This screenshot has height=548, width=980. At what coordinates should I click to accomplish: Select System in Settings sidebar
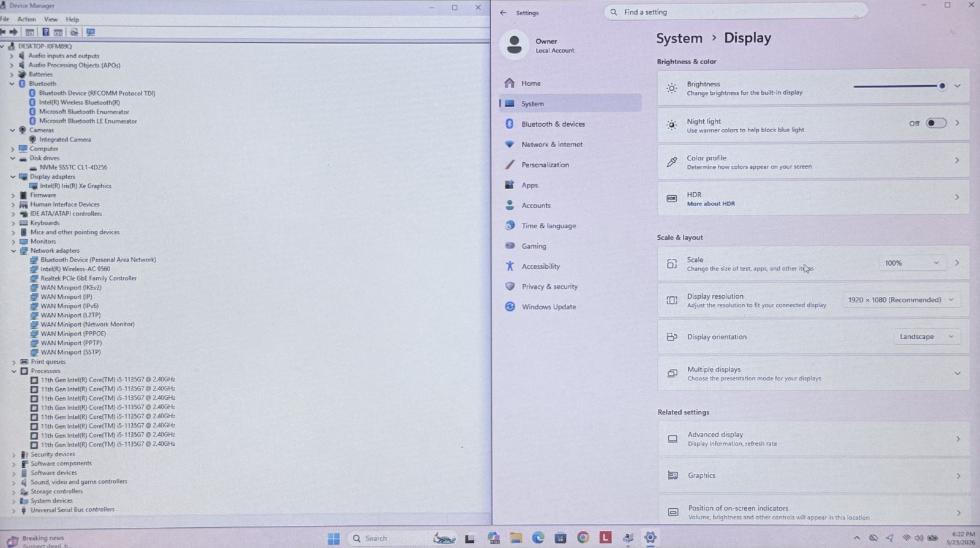570,103
